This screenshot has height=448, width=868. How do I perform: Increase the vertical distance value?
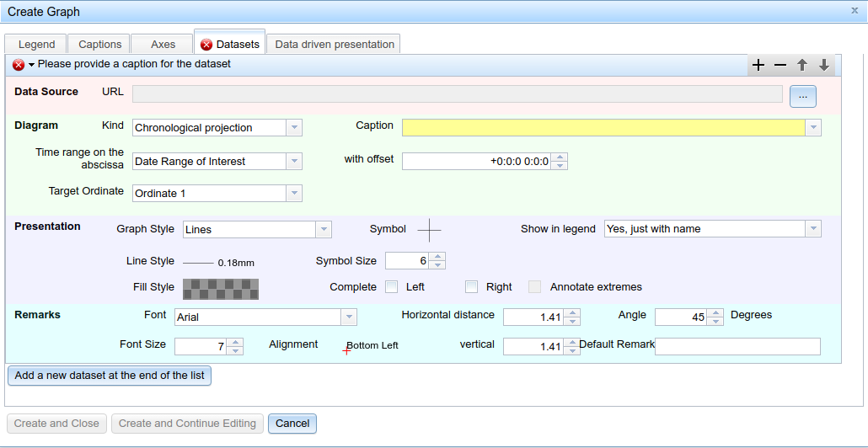click(x=572, y=343)
